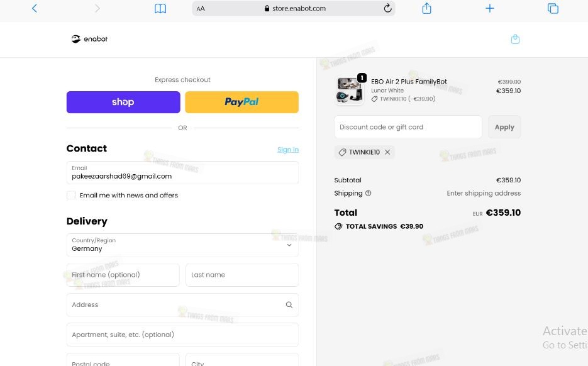
Task: Click the Shipping help question-mark icon
Action: coord(369,193)
